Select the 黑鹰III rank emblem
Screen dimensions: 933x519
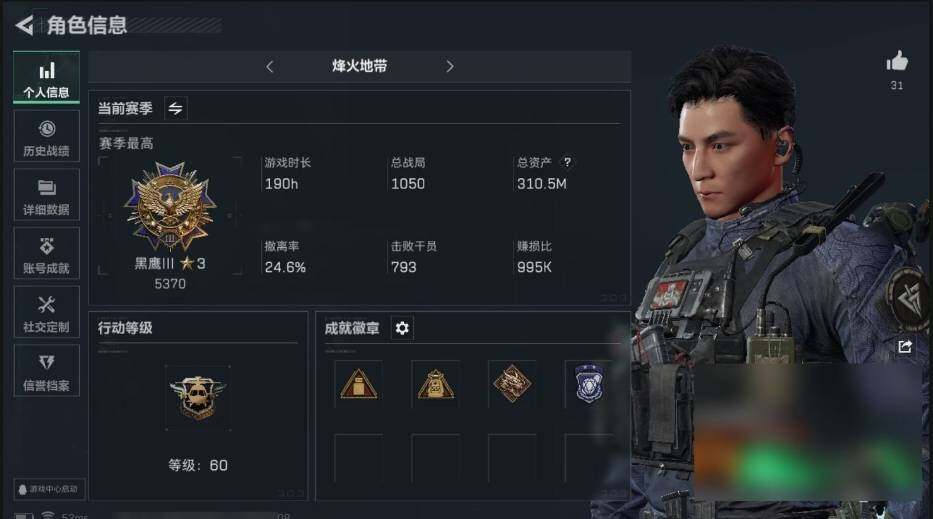click(170, 206)
